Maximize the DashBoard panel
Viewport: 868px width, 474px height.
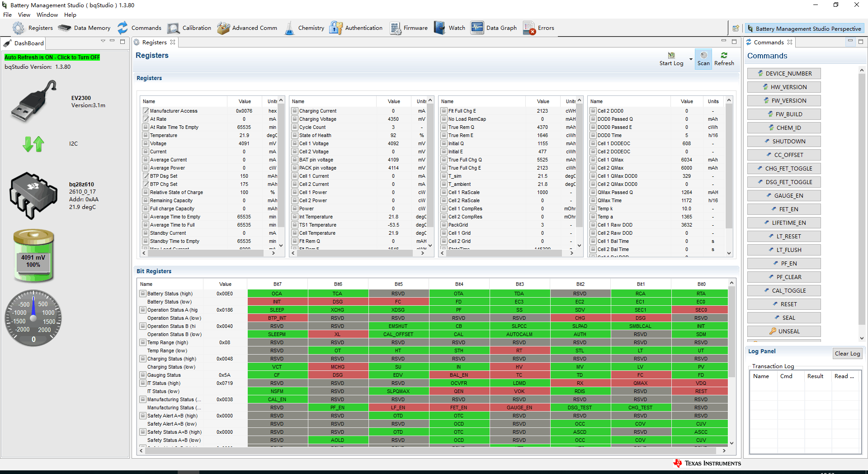point(123,42)
